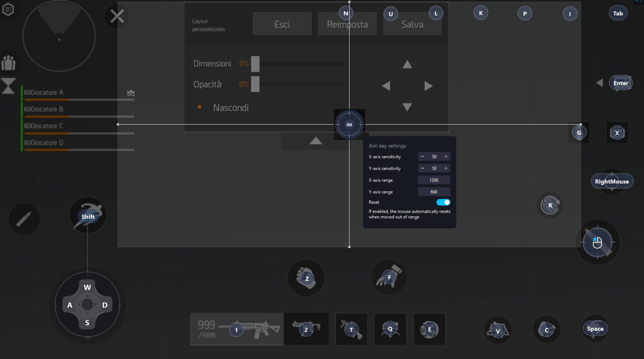The image size is (644, 359).
Task: Open the hexagon menu icon top-left
Action: (x=8, y=10)
